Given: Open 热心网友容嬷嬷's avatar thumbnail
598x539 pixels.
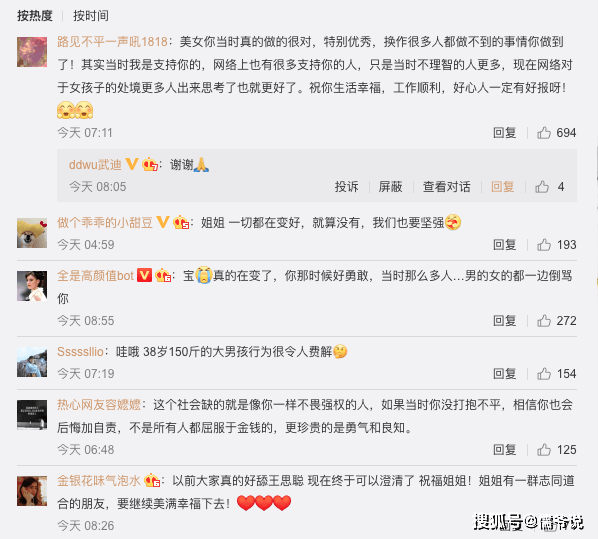Looking at the screenshot, I should pos(32,415).
